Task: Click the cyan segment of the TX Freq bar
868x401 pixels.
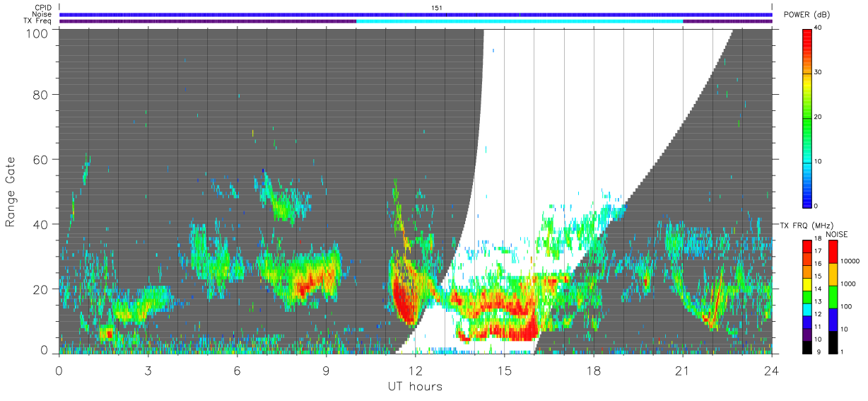Action: [520, 21]
